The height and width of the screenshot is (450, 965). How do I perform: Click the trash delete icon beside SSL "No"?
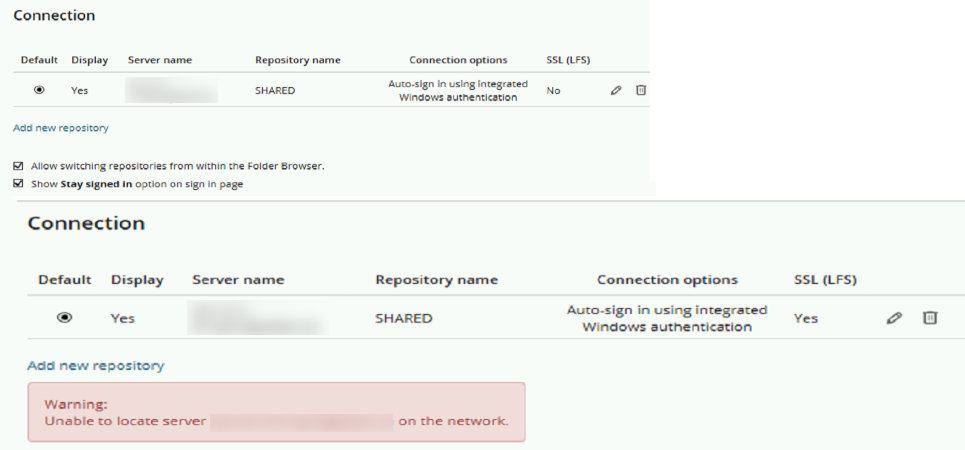coord(641,90)
